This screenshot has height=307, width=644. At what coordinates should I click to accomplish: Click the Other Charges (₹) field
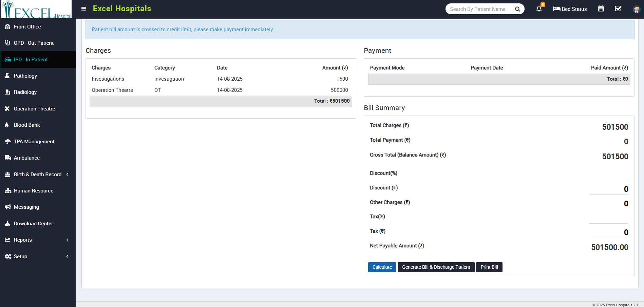[x=608, y=203]
